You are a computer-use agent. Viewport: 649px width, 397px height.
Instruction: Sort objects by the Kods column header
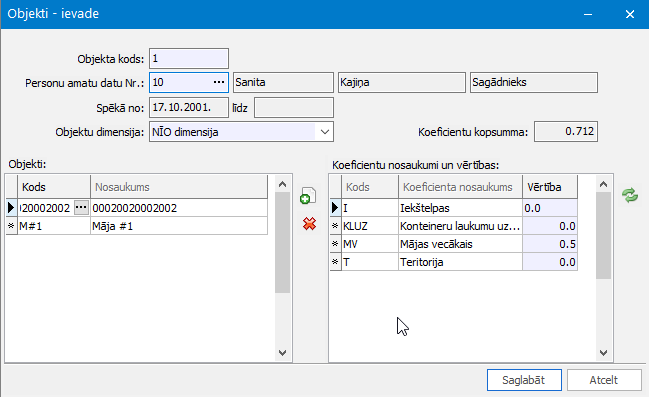coord(54,187)
